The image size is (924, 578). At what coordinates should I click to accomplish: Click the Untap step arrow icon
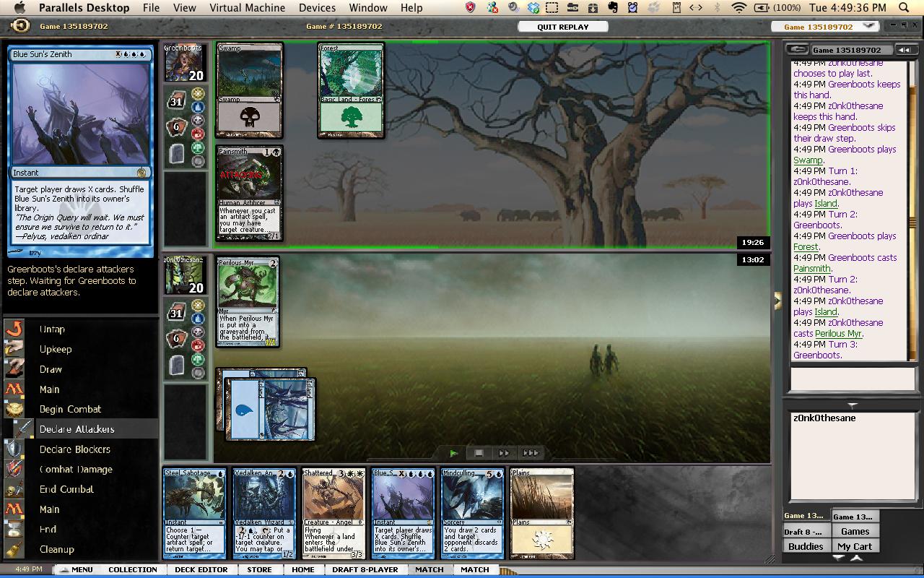click(x=14, y=329)
